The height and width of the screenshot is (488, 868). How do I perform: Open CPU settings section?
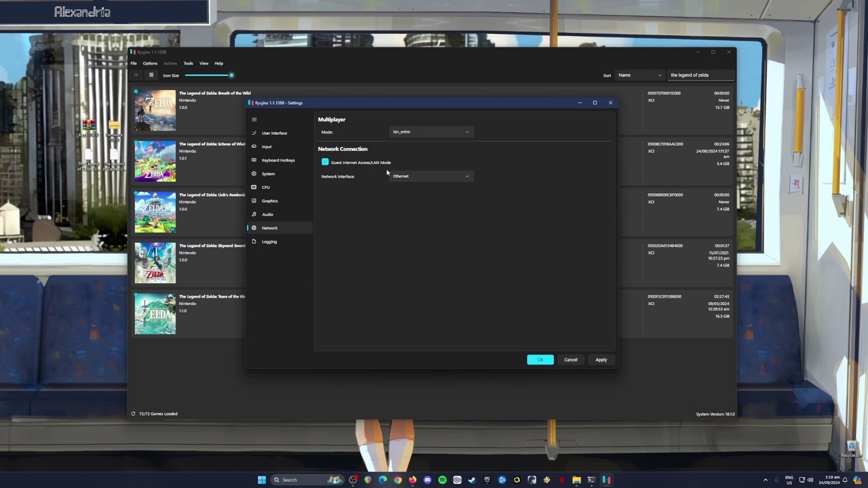[279, 187]
